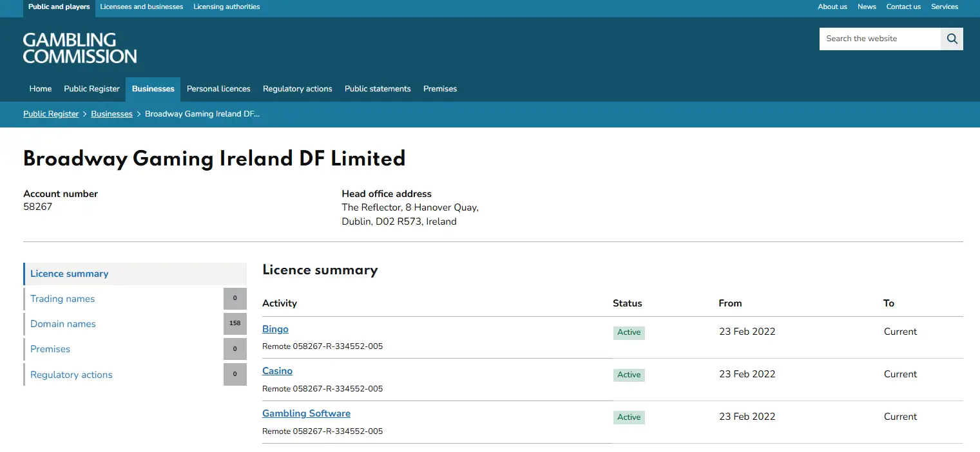The width and height of the screenshot is (980, 452).
Task: Open the Services link
Action: coord(945,7)
